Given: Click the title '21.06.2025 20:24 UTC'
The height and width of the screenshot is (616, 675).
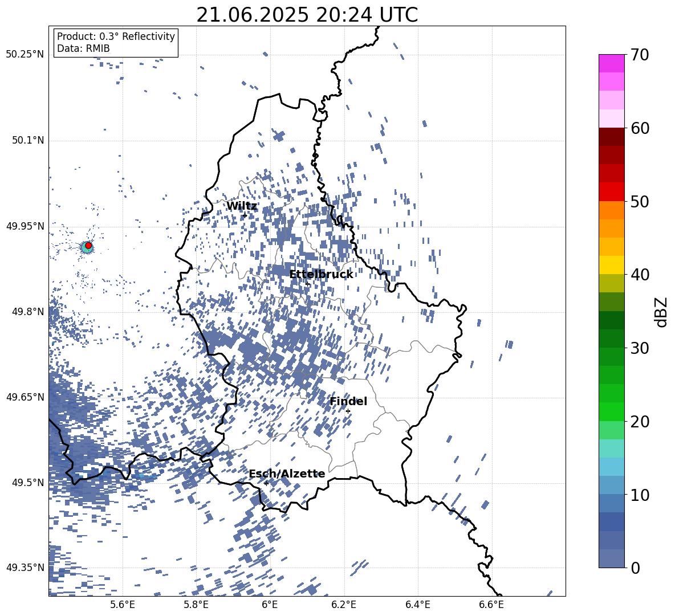Looking at the screenshot, I should click(307, 15).
